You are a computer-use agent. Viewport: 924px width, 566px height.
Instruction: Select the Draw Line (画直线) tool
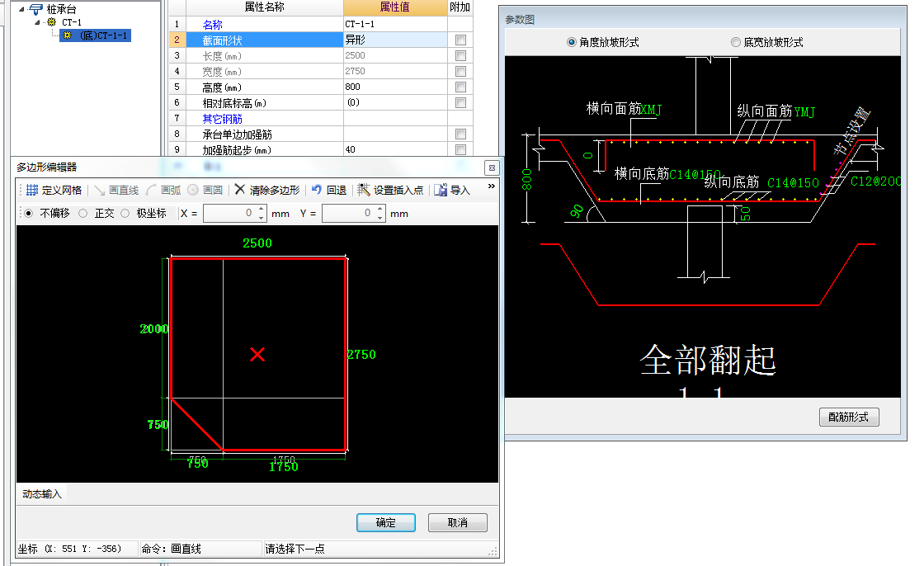click(116, 190)
